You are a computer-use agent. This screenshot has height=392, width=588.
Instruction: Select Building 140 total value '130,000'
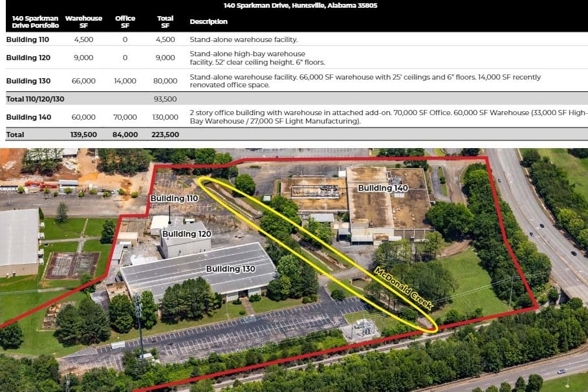(165, 117)
